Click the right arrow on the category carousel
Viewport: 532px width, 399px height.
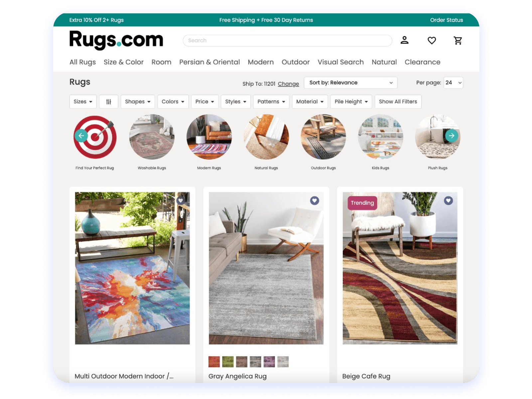pos(451,136)
